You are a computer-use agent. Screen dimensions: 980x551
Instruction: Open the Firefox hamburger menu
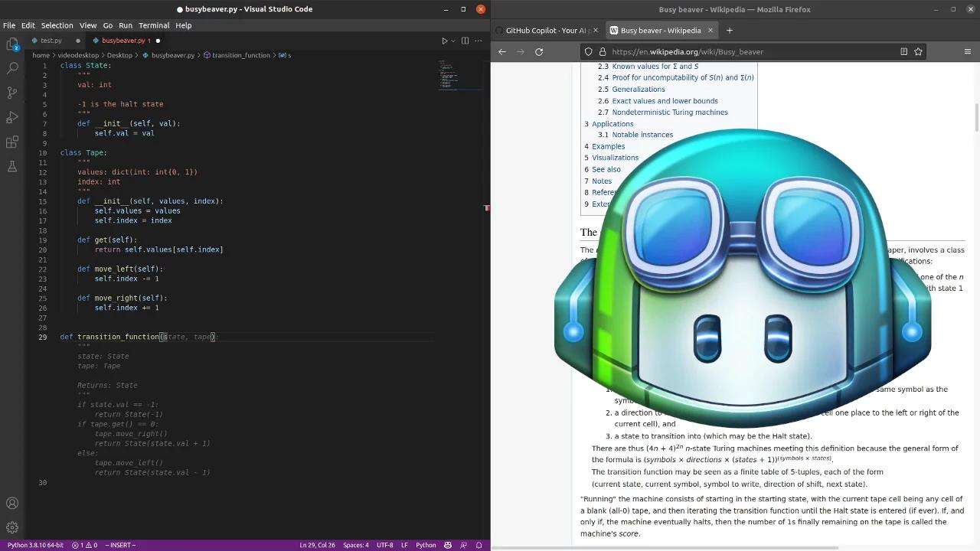tap(968, 51)
